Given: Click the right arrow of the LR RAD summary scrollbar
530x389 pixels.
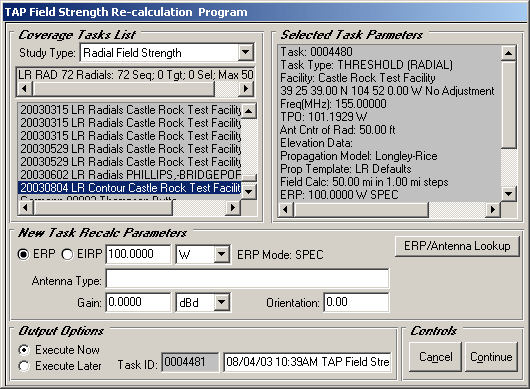Looking at the screenshot, I should point(246,89).
